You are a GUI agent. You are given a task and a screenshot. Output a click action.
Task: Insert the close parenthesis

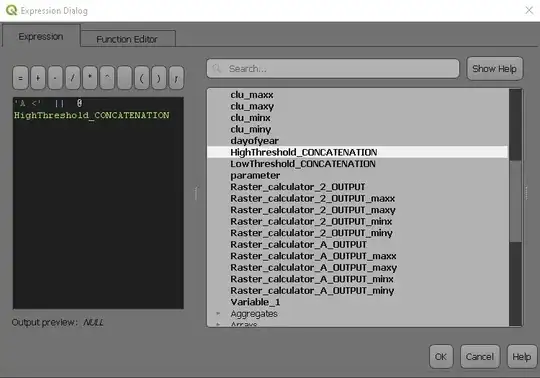[x=159, y=78]
